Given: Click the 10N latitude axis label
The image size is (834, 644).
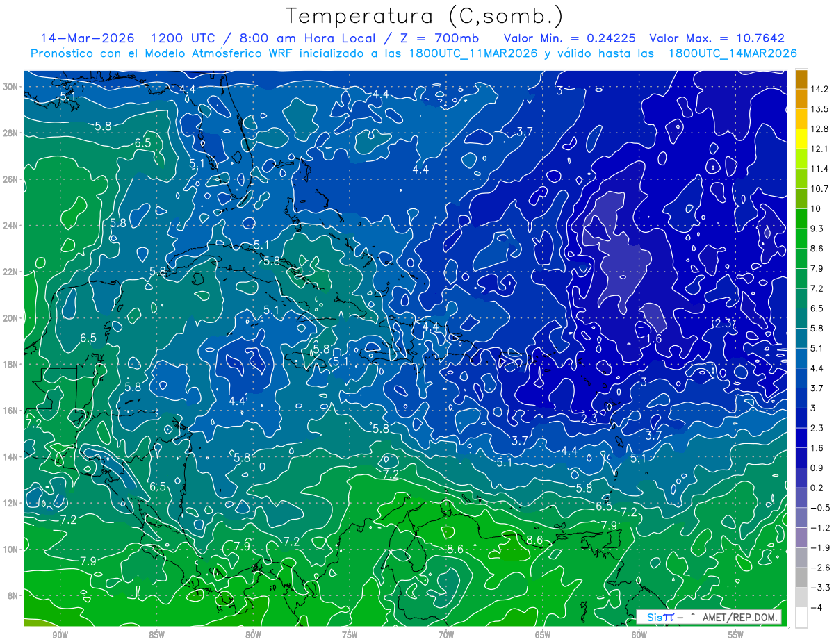Looking at the screenshot, I should click(12, 550).
